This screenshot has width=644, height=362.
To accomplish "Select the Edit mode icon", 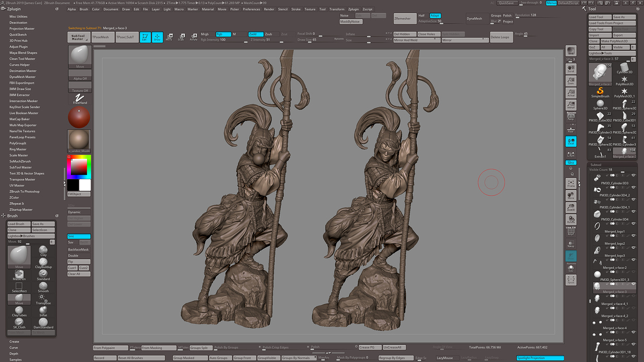I will [x=145, y=37].
